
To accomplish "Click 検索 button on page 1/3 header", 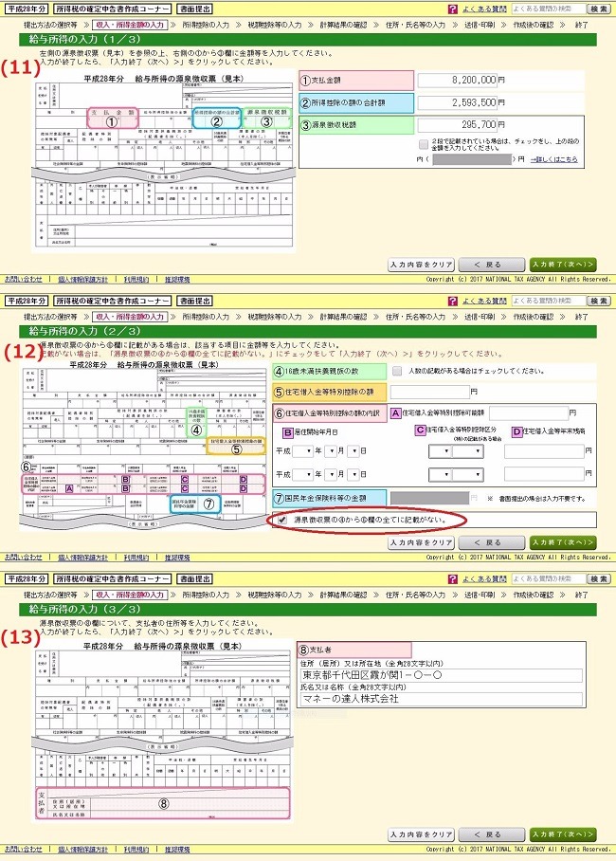I will click(x=598, y=9).
